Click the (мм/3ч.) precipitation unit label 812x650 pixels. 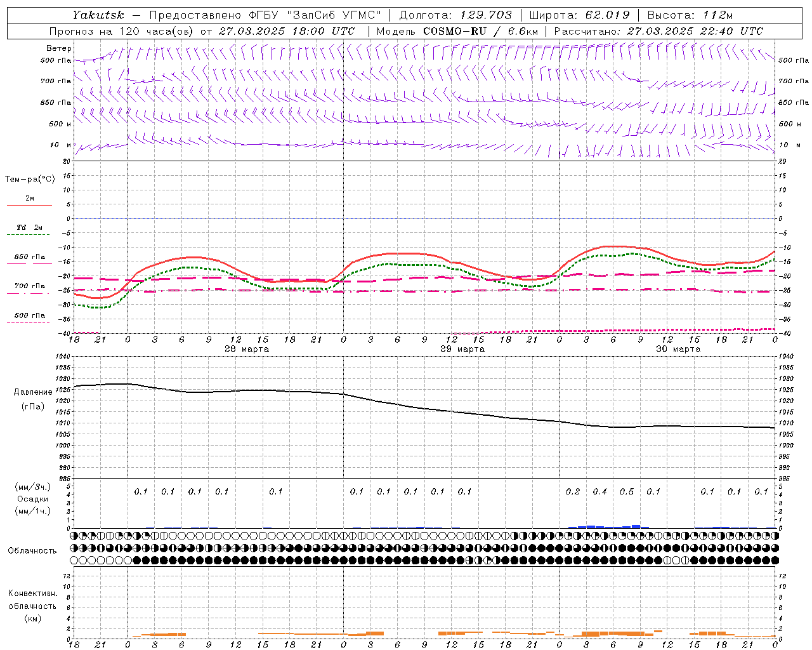coord(32,487)
